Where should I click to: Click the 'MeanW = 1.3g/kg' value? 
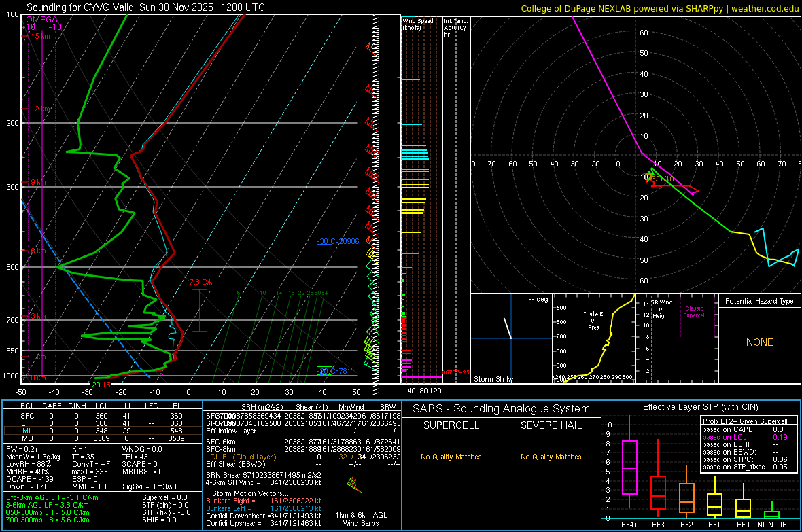pyautogui.click(x=33, y=457)
